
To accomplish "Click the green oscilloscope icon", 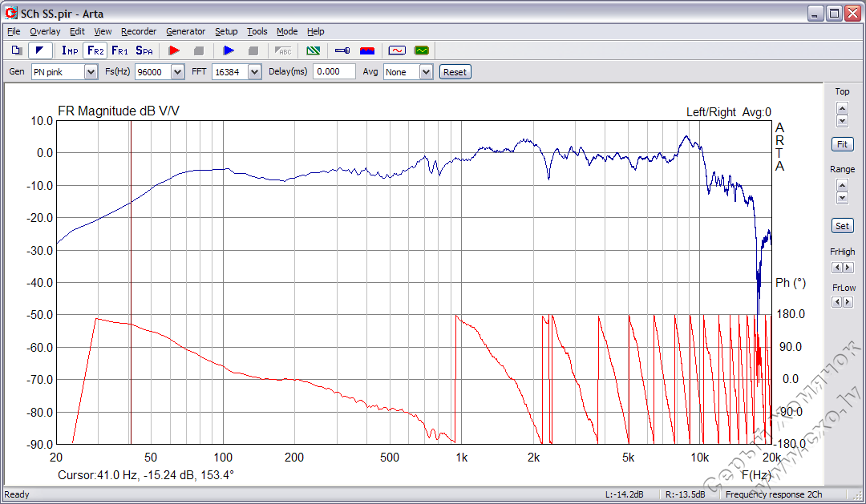I will coord(422,50).
